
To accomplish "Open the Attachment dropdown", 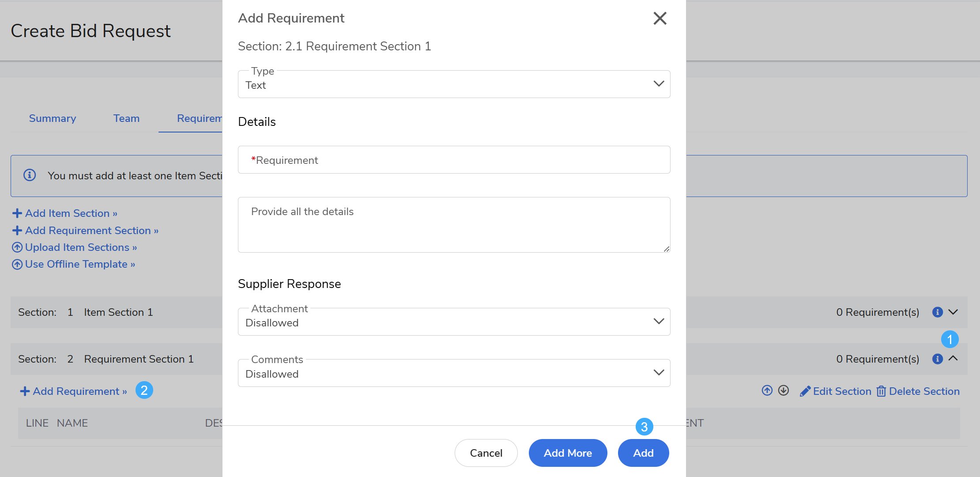I will click(x=454, y=322).
